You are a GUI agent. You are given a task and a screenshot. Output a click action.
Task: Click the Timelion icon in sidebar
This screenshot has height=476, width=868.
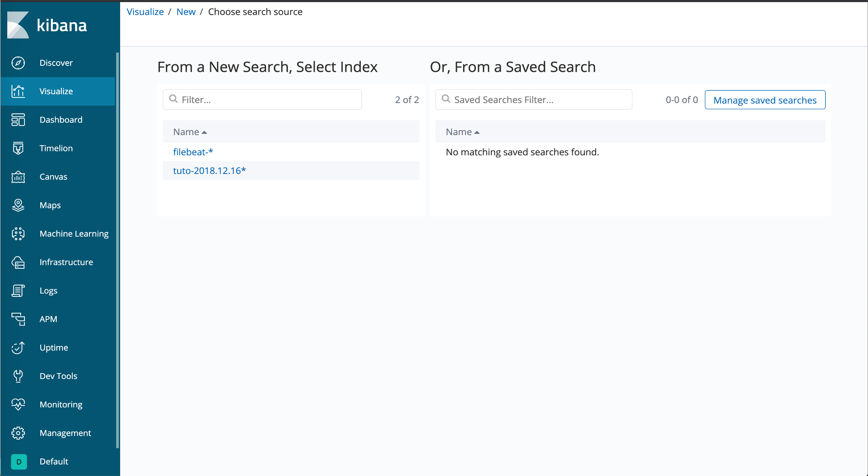[18, 148]
